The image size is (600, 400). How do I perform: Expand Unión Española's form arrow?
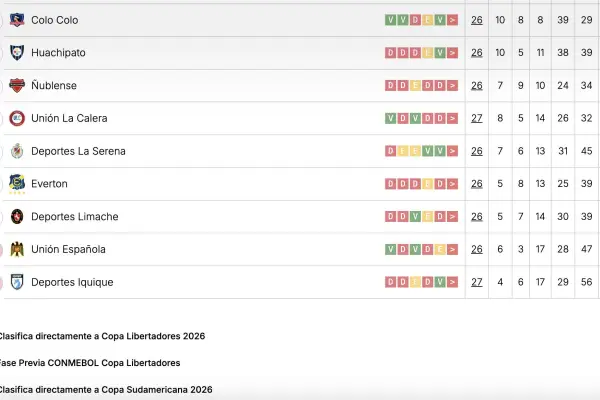coord(452,249)
